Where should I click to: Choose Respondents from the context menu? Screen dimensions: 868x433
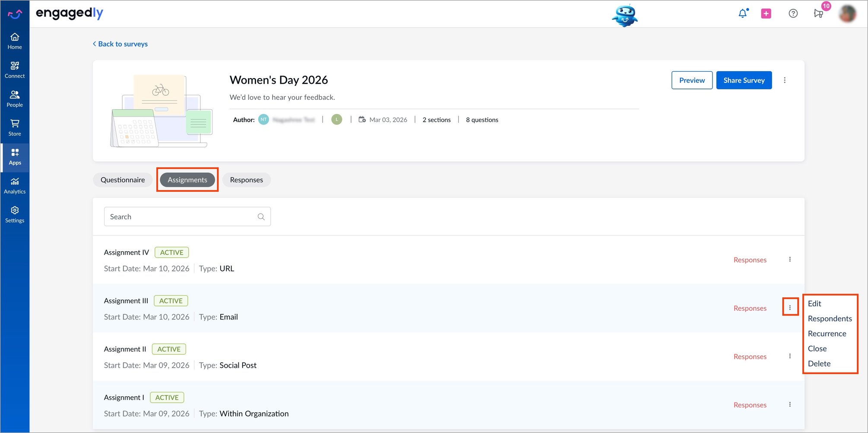(830, 319)
